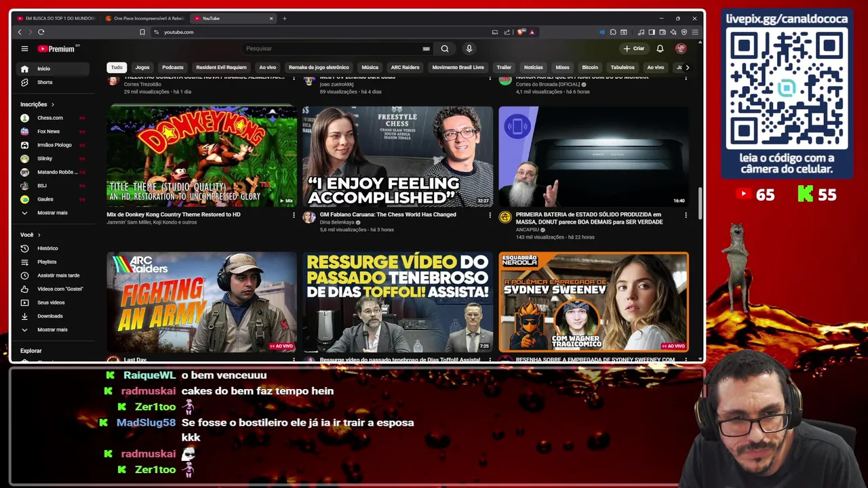Expand Mostrar mais under subscriptions
The height and width of the screenshot is (488, 868).
pyautogui.click(x=54, y=213)
